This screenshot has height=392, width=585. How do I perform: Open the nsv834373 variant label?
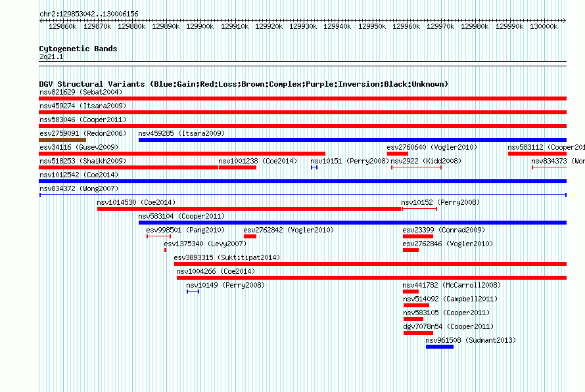[x=558, y=161]
